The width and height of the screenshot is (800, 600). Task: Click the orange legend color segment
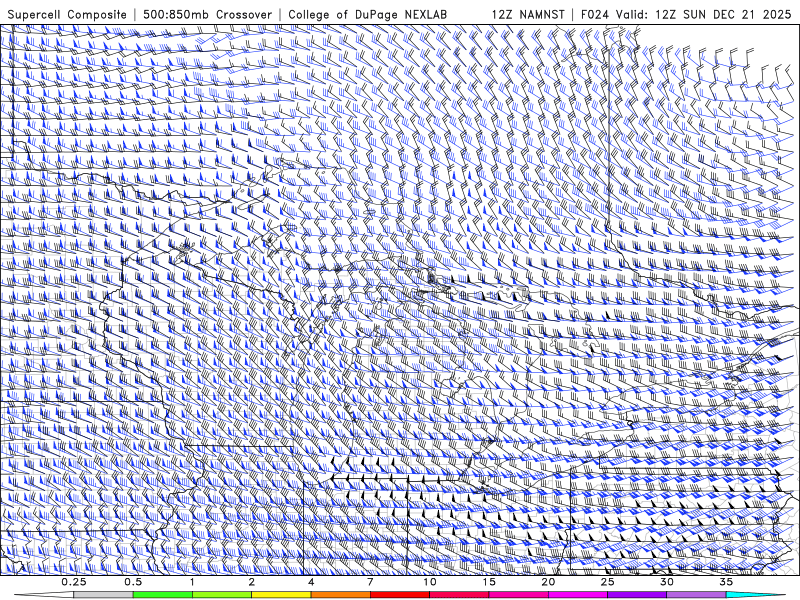340,595
